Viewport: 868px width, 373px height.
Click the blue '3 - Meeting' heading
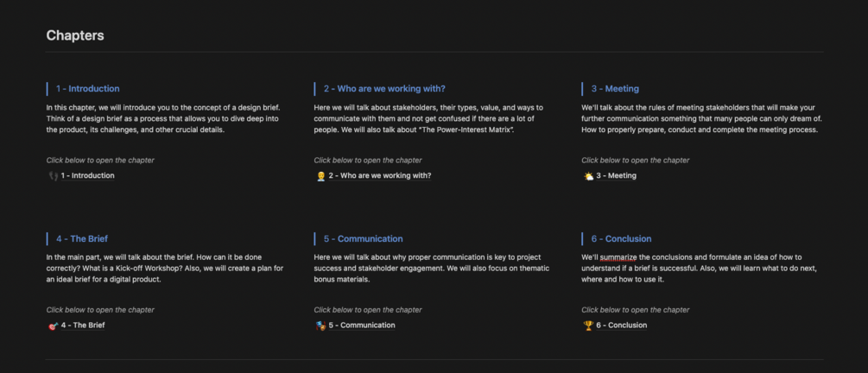click(x=615, y=89)
